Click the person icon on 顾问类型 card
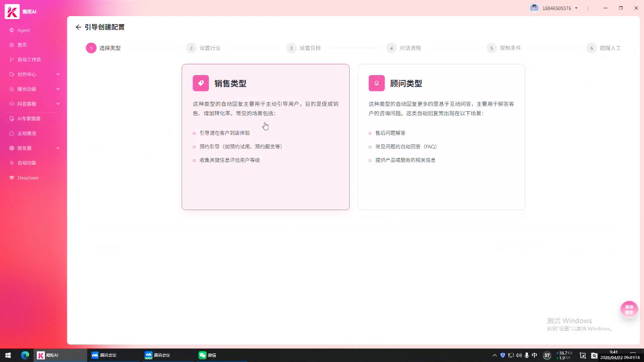Image resolution: width=644 pixels, height=362 pixels. tap(376, 83)
